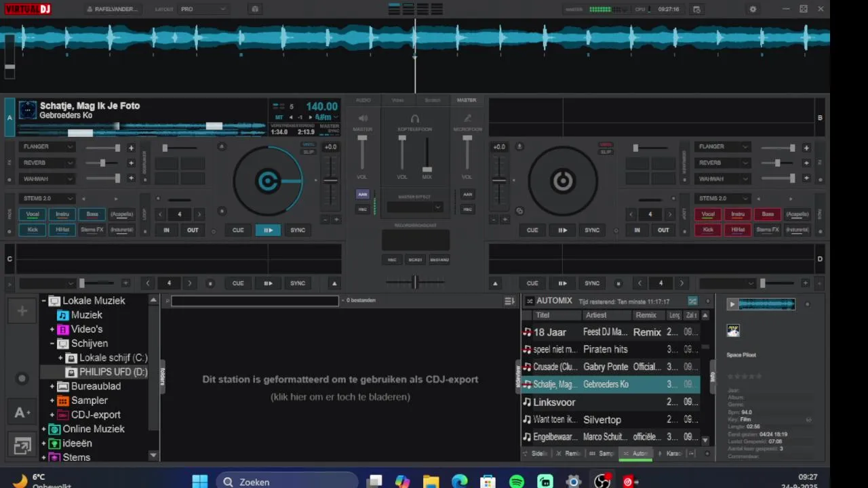Click the microphone icon in mixer
This screenshot has width=868, height=488.
467,118
